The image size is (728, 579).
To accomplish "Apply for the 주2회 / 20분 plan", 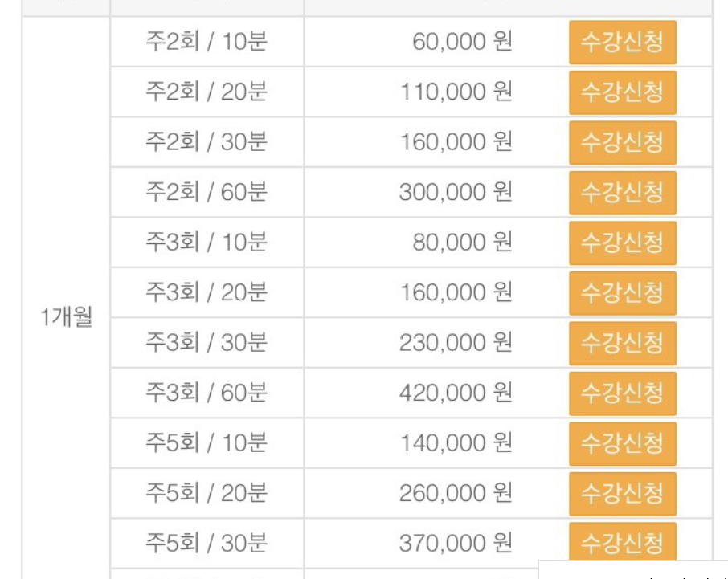I will 623,92.
